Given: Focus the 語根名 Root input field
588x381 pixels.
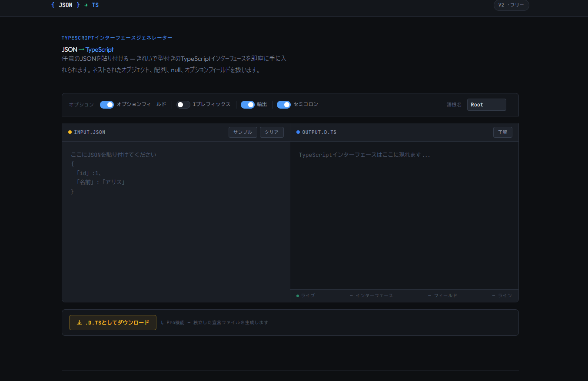Looking at the screenshot, I should pyautogui.click(x=486, y=105).
